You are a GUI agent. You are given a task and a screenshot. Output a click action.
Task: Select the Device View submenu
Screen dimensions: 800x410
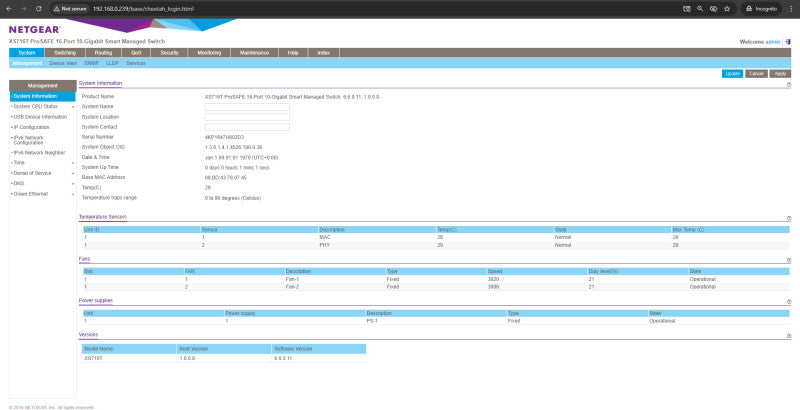tap(63, 63)
